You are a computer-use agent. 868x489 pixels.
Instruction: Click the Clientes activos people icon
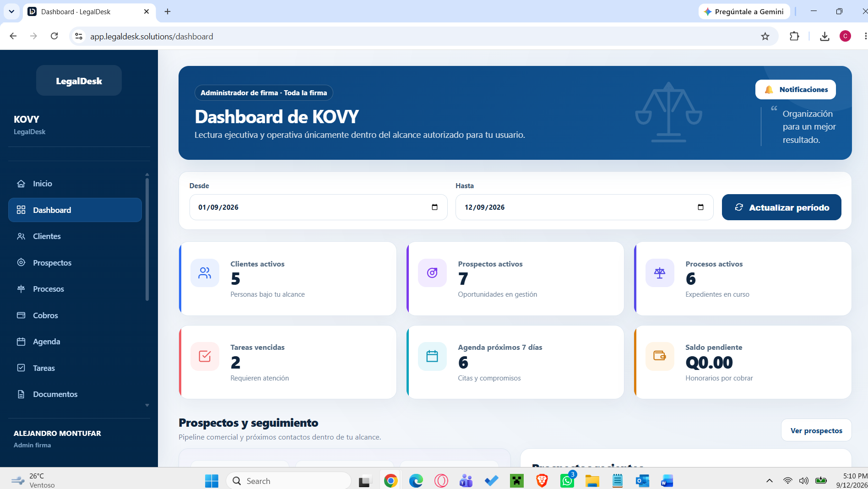click(x=205, y=273)
